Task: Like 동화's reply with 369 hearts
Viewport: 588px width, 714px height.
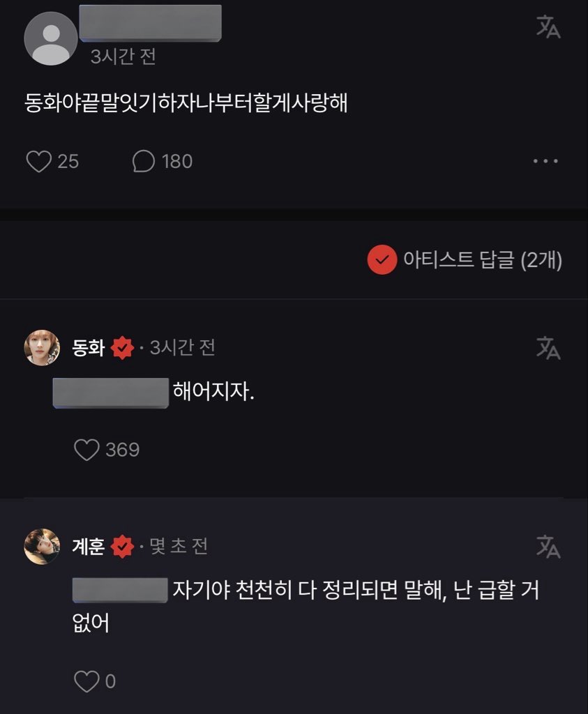Action: click(87, 450)
